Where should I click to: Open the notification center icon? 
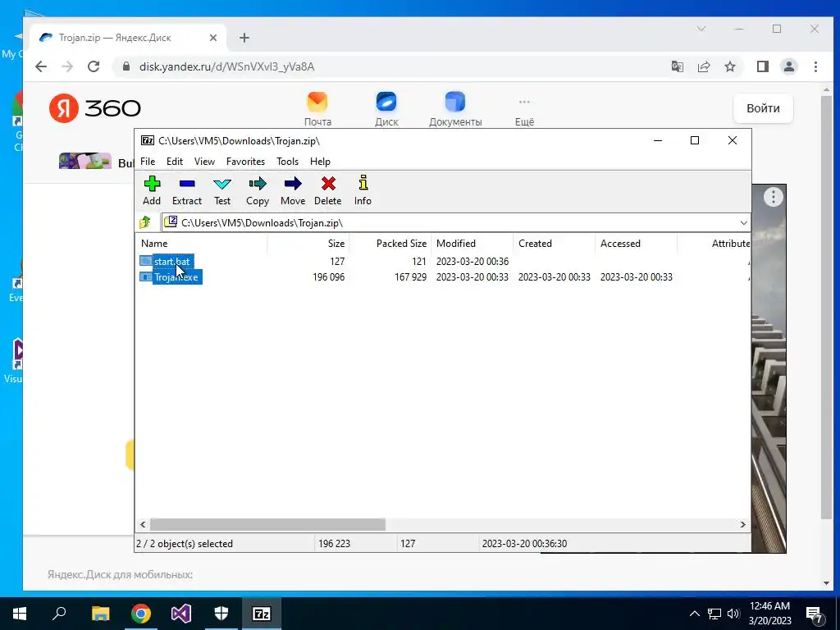point(815,614)
